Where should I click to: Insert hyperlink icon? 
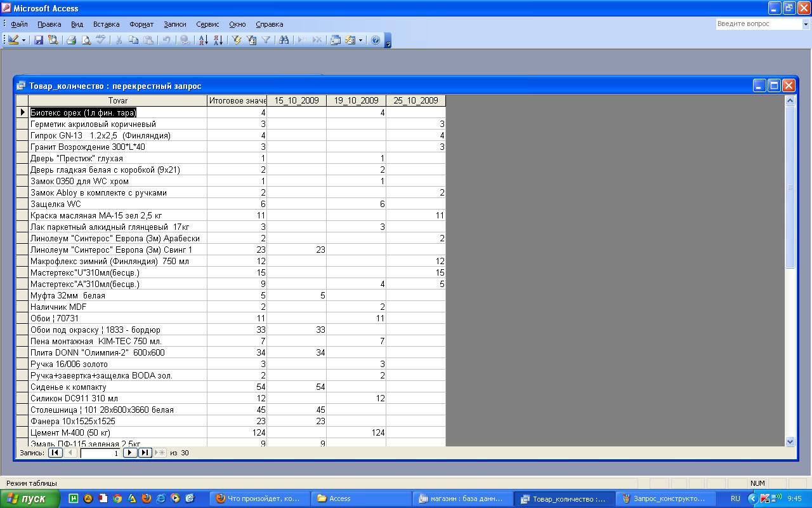tap(185, 40)
